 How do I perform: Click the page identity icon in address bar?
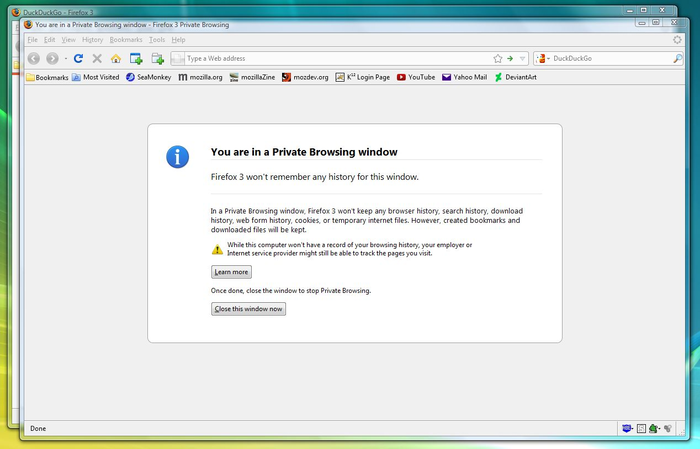point(178,58)
